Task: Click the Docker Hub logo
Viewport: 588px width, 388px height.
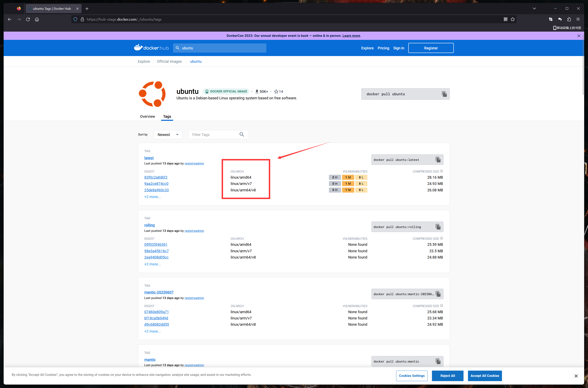Action: coord(151,48)
